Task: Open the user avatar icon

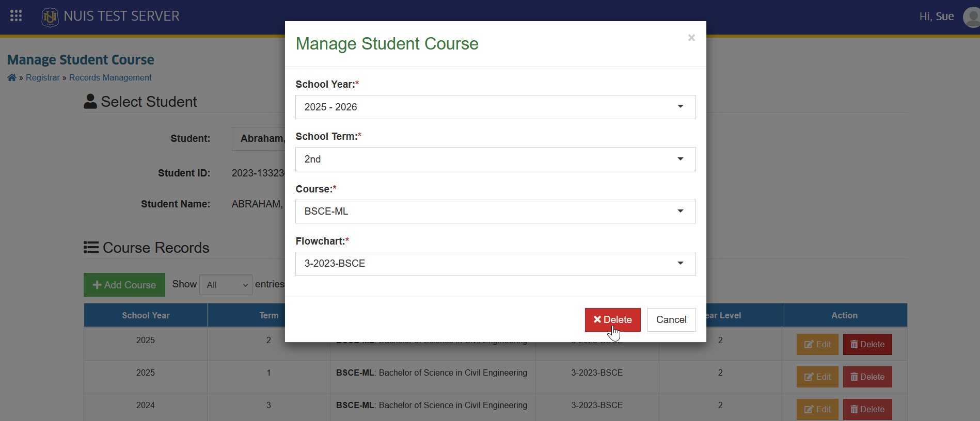Action: tap(972, 17)
